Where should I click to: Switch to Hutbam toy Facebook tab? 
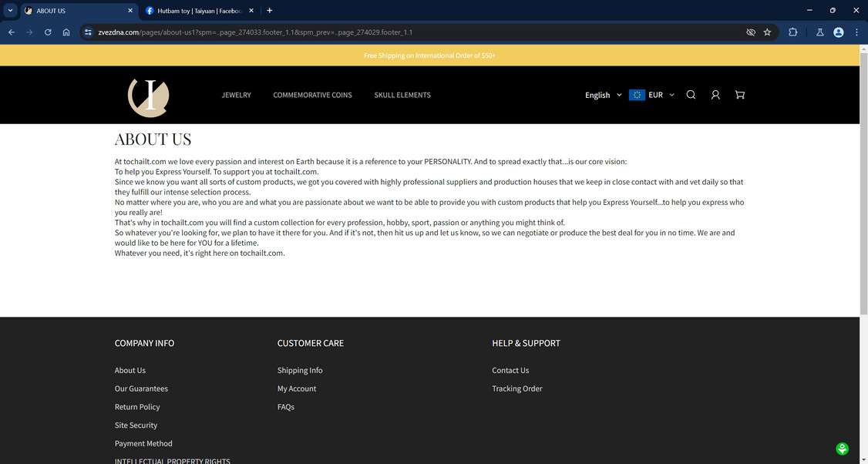coord(200,11)
